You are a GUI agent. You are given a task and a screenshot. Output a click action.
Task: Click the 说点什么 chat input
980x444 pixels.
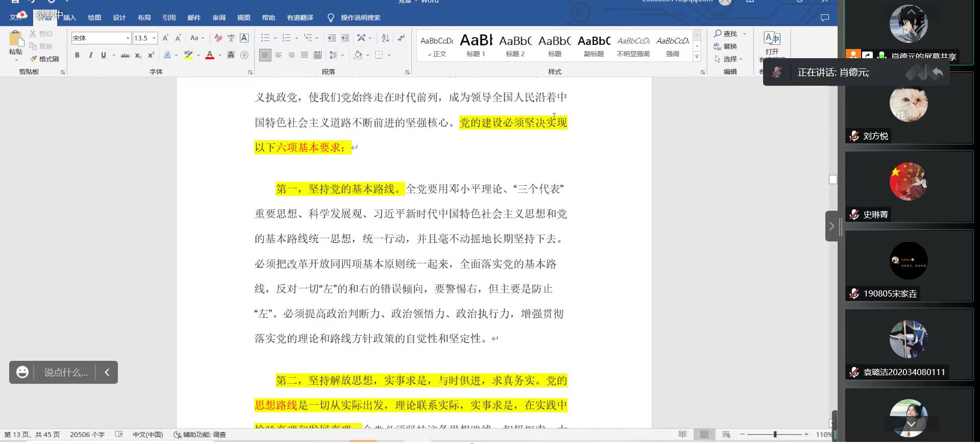66,373
